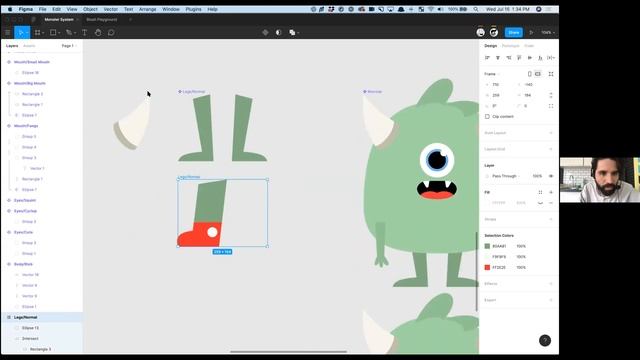Select the Mouth/Big Mouth layer
640x360 pixels.
pyautogui.click(x=30, y=83)
